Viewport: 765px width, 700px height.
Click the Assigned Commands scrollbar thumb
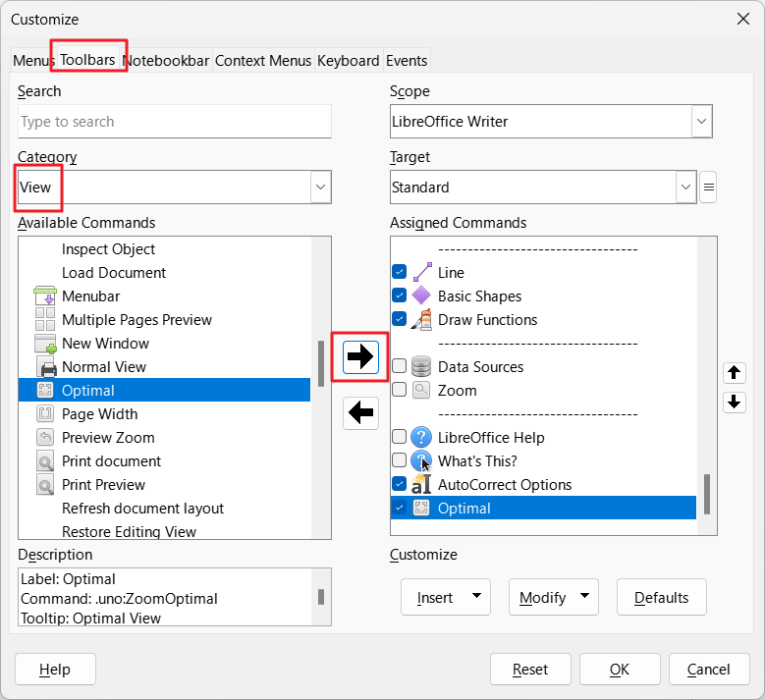point(707,494)
